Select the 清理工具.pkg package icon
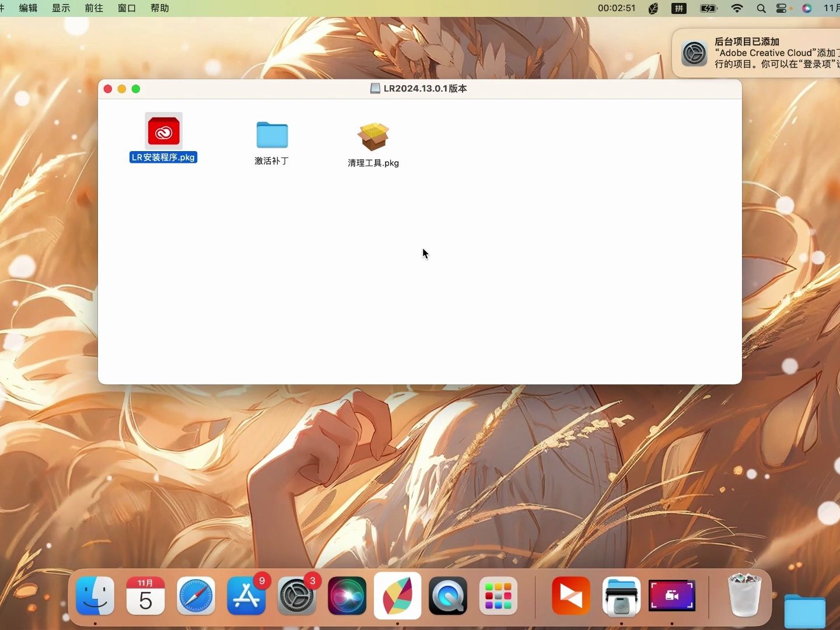This screenshot has width=840, height=630. (x=373, y=136)
